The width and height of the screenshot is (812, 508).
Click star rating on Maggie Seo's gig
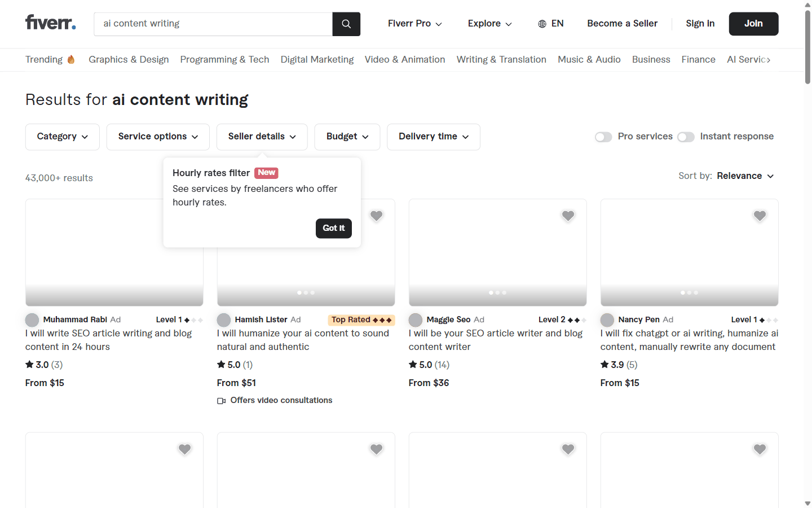click(x=429, y=365)
